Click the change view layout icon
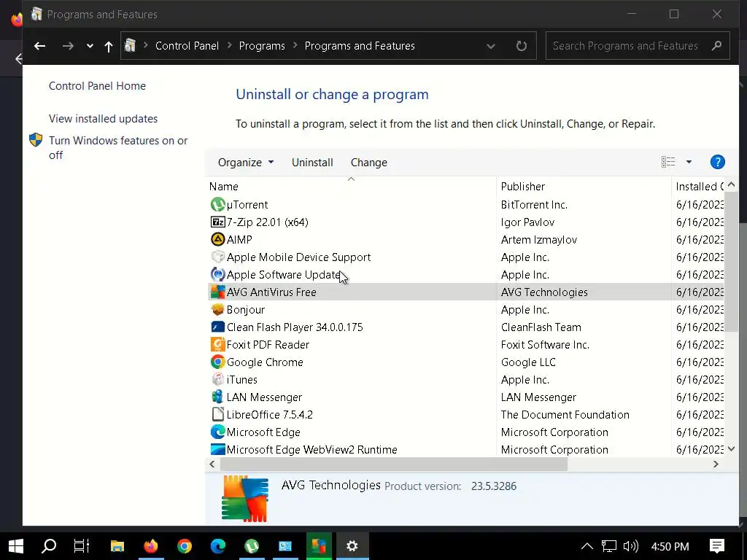 pyautogui.click(x=668, y=163)
